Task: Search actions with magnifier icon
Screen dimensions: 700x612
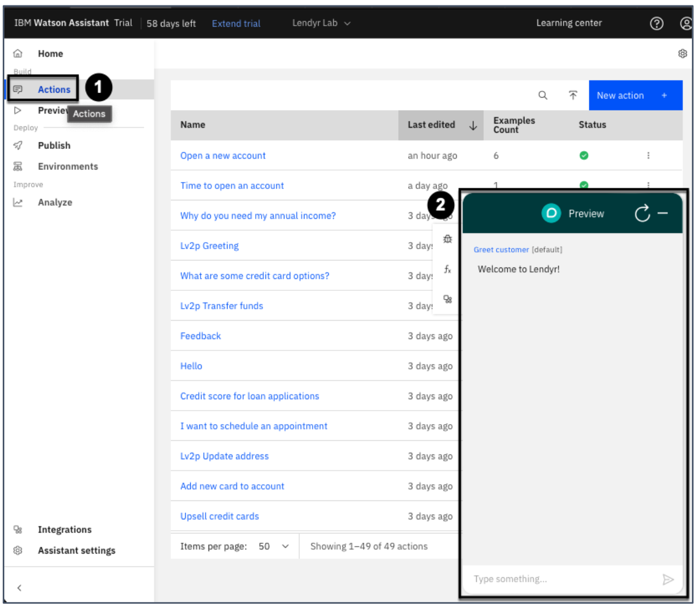Action: click(x=542, y=95)
